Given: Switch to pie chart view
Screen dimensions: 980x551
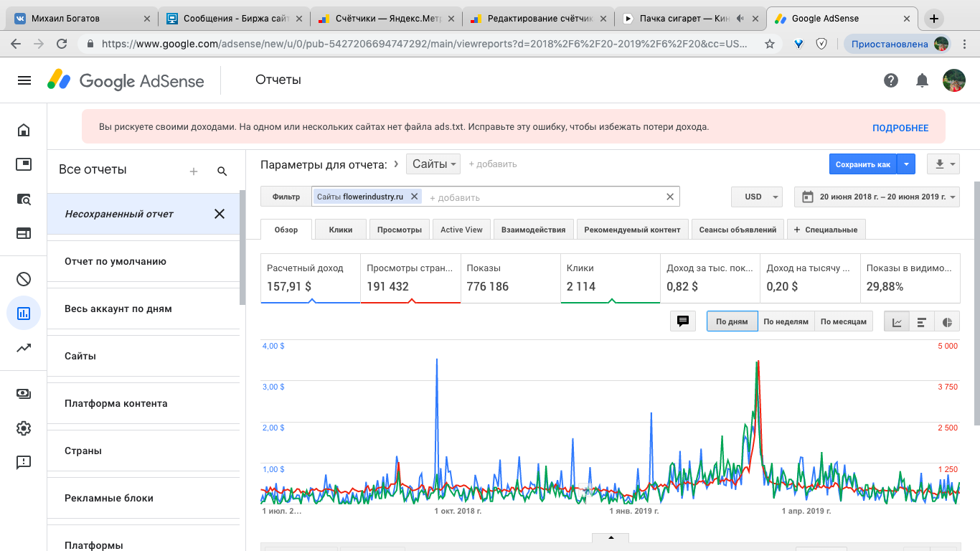Looking at the screenshot, I should 947,322.
